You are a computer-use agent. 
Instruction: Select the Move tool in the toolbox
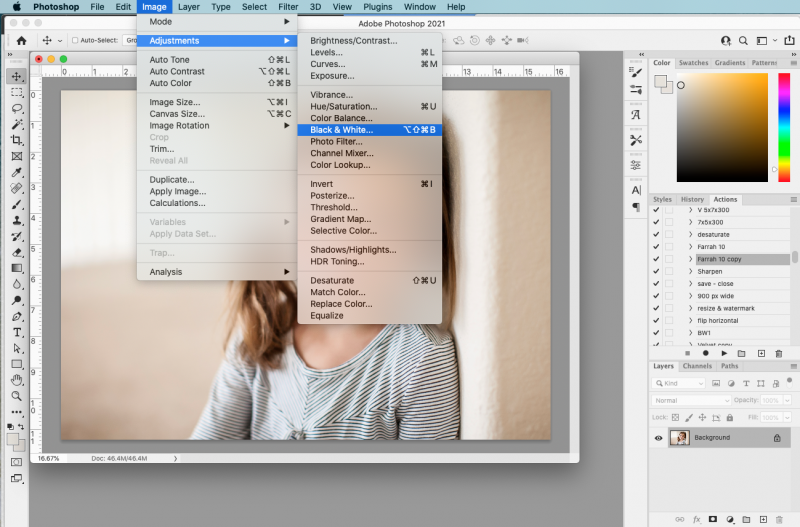coord(17,77)
